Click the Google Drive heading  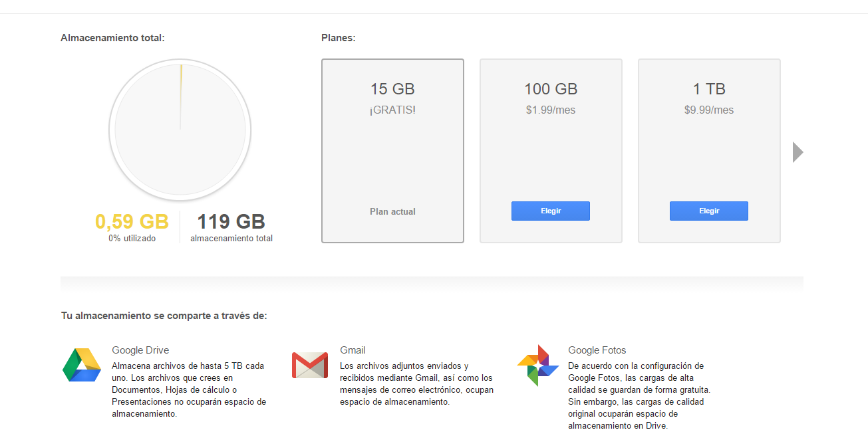pyautogui.click(x=140, y=350)
